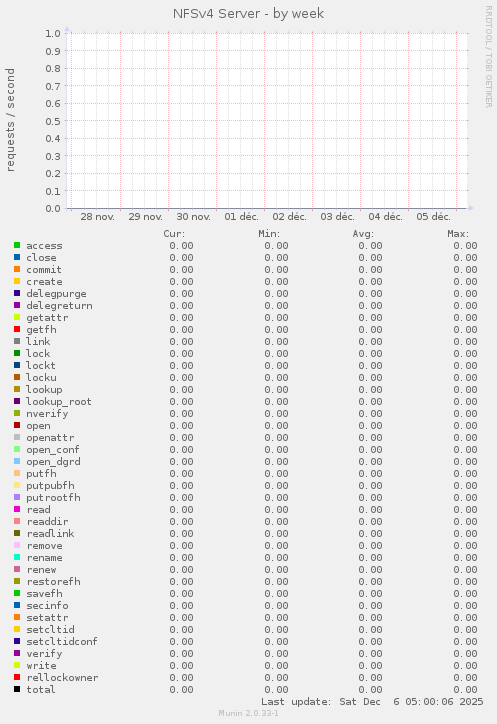
Task: Select the create legend label
Action: [x=44, y=282]
